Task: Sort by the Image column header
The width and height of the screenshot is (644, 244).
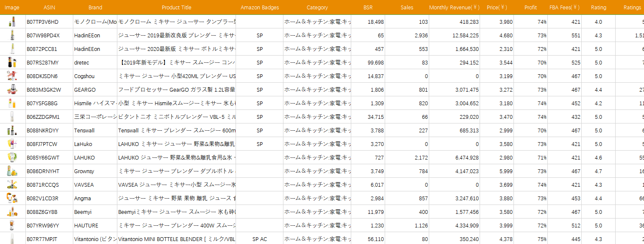Action: coord(12,8)
